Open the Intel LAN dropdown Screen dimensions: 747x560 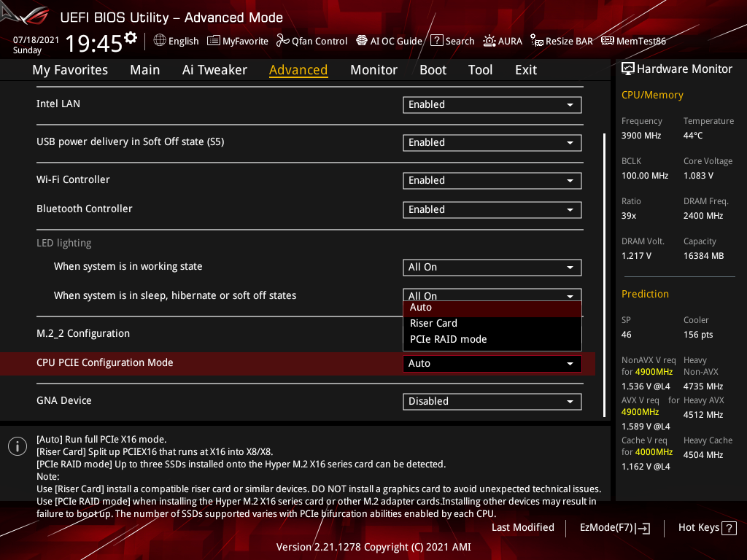[x=492, y=104]
